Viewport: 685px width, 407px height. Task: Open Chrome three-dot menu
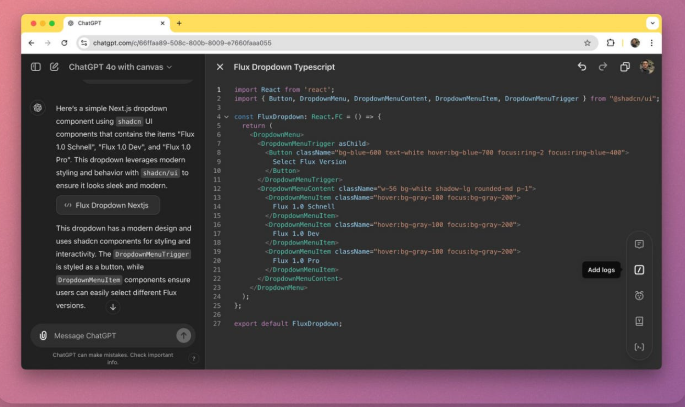coord(651,43)
